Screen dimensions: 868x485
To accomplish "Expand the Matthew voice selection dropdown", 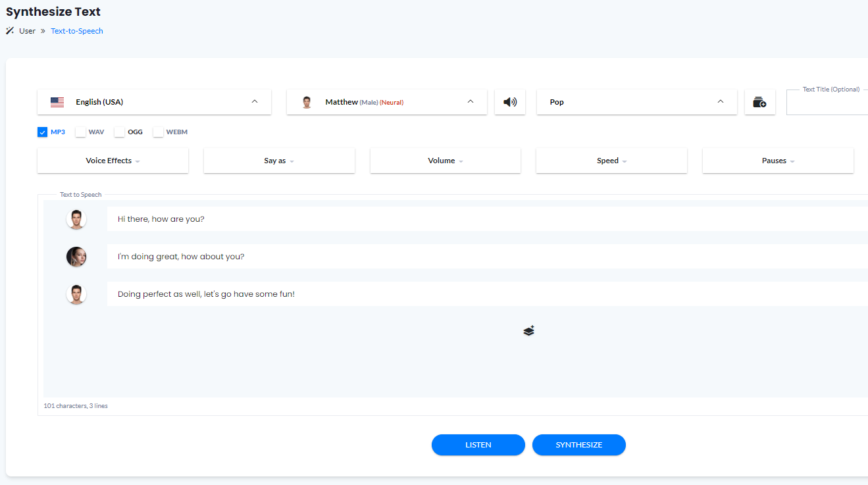I will coord(386,102).
